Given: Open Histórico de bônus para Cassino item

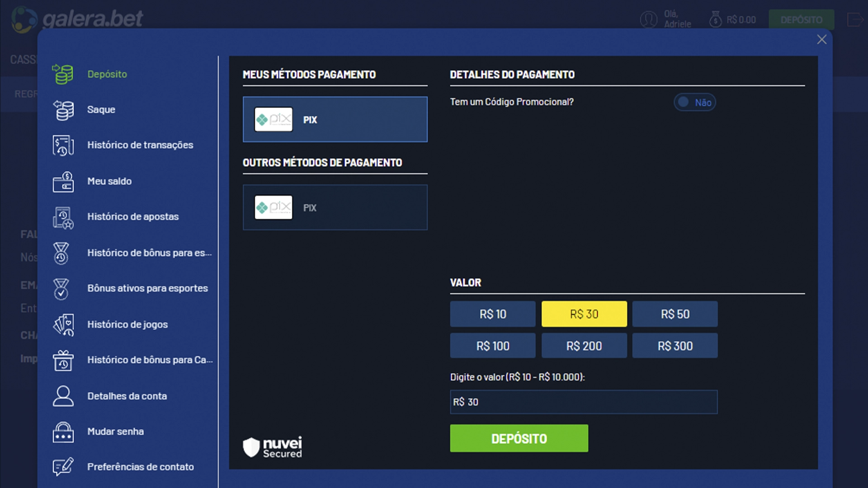Looking at the screenshot, I should click(149, 360).
